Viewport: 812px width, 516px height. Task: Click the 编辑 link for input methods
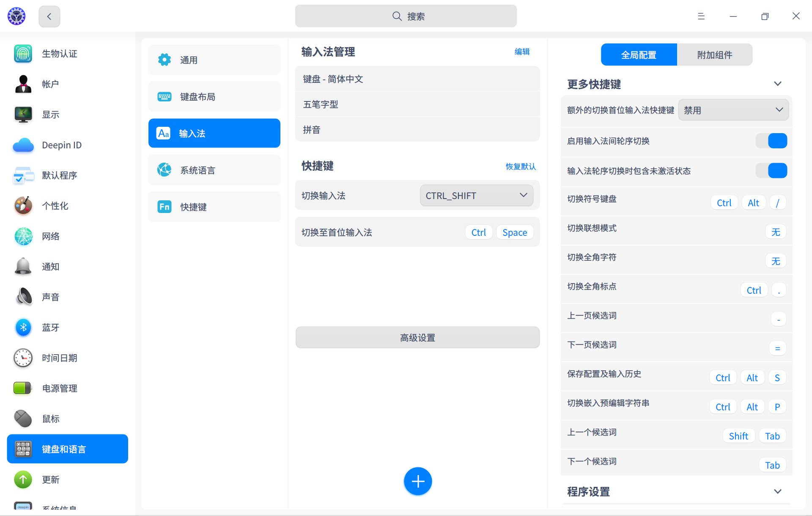click(x=522, y=52)
